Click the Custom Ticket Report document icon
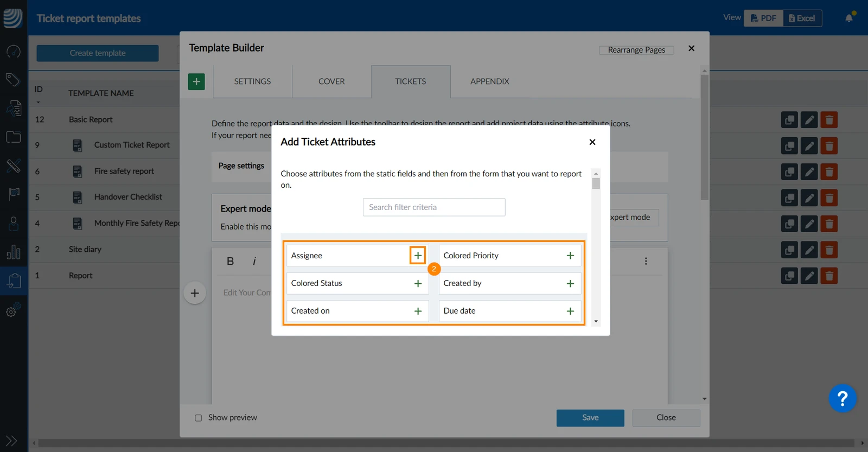This screenshot has width=868, height=452. click(x=78, y=145)
